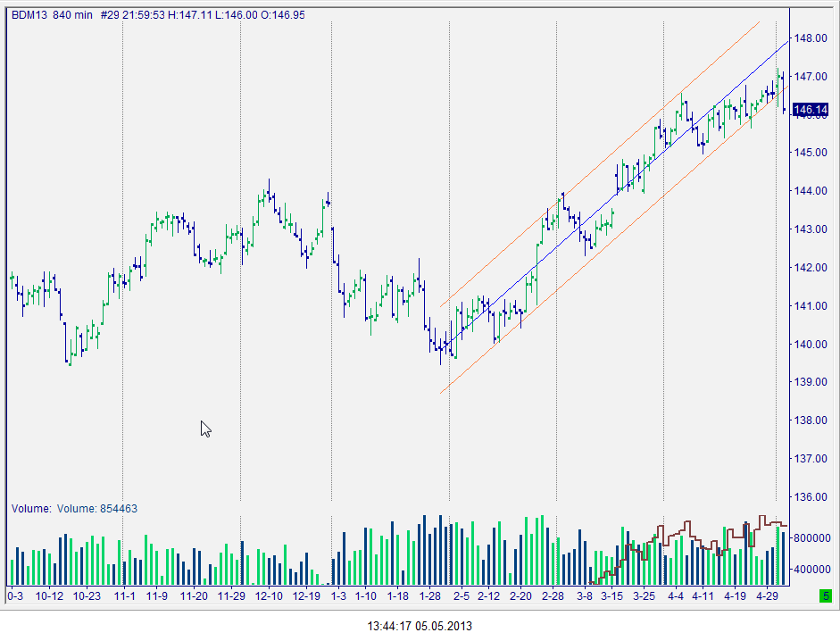This screenshot has height=641, width=840.
Task: Click the 1-18 date axis label
Action: pos(398,596)
